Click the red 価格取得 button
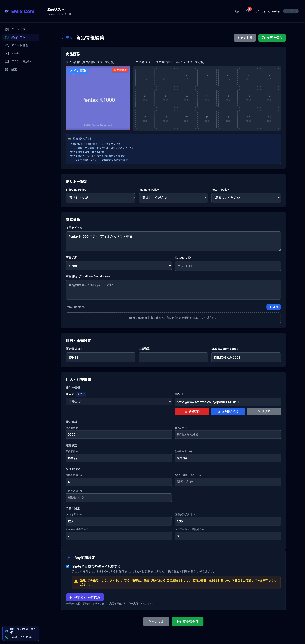 click(x=192, y=411)
